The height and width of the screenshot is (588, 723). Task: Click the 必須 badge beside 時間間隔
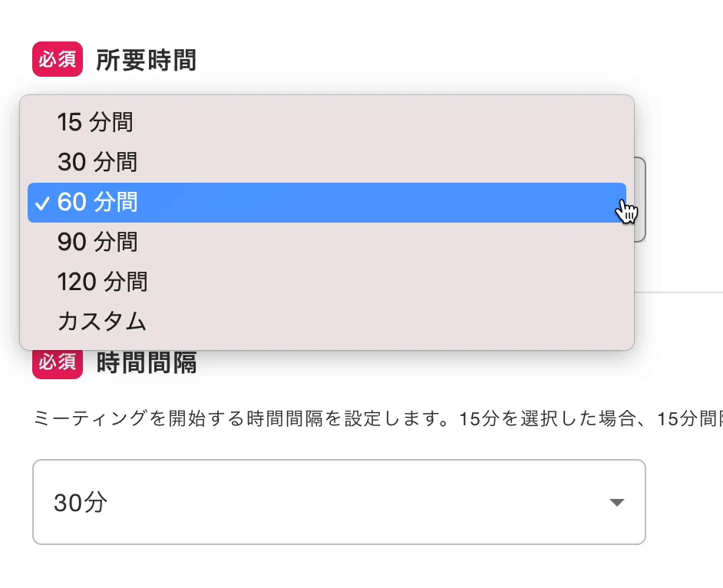point(57,362)
